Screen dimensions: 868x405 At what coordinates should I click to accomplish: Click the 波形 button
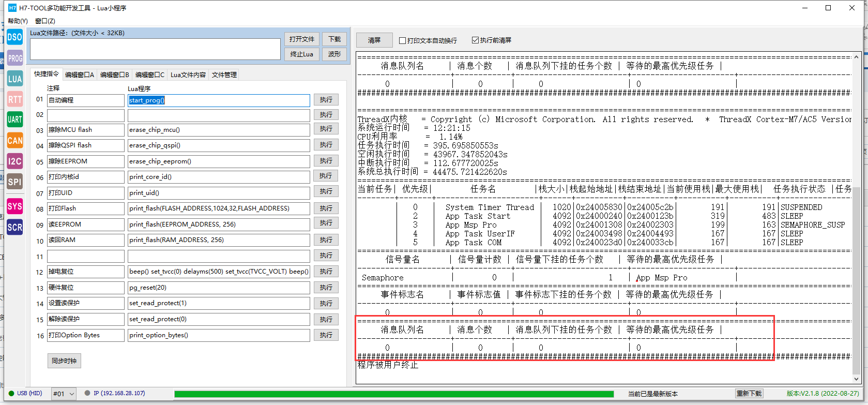[x=334, y=54]
